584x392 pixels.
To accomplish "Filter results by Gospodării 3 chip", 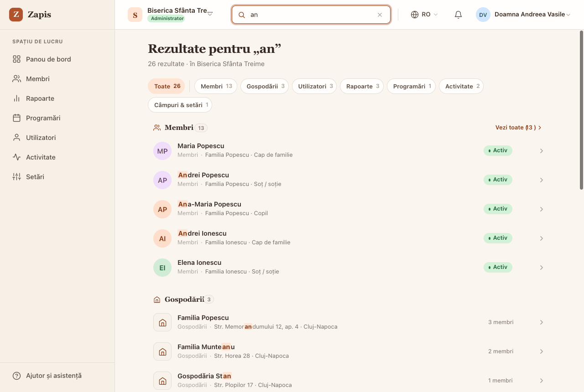I will (x=265, y=86).
